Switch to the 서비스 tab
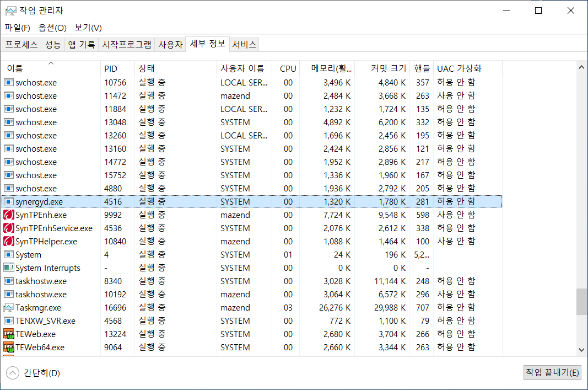Screen dimensions: 588x390 click(244, 45)
